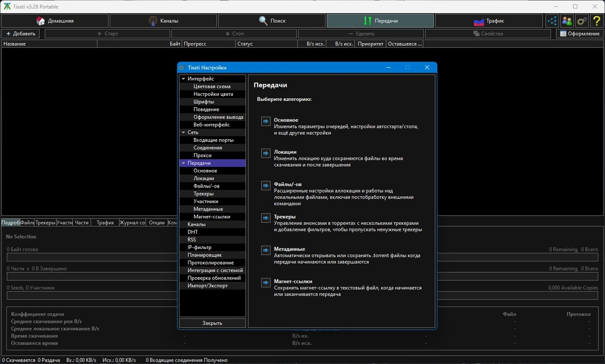Select RSS in the settings tree
This screenshot has height=364, width=605.
pos(212,239)
